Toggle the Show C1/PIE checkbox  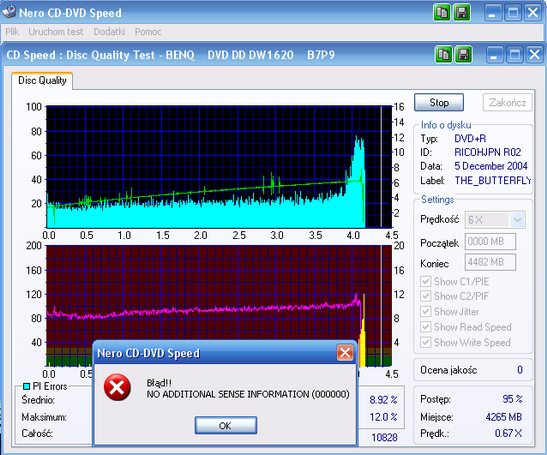(x=425, y=281)
